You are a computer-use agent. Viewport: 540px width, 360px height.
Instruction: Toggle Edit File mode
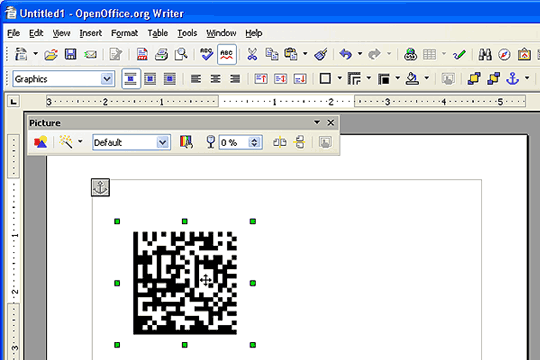point(116,54)
